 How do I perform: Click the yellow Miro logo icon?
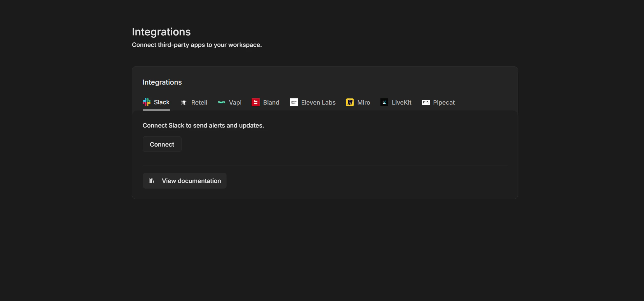(x=350, y=102)
